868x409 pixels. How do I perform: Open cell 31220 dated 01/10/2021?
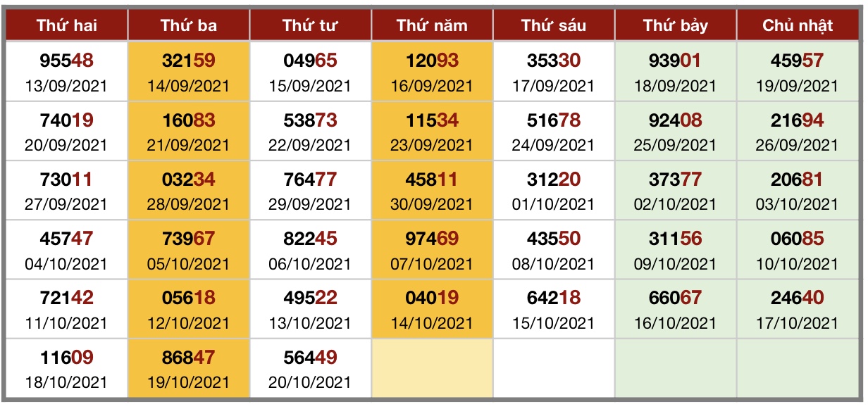pyautogui.click(x=554, y=191)
